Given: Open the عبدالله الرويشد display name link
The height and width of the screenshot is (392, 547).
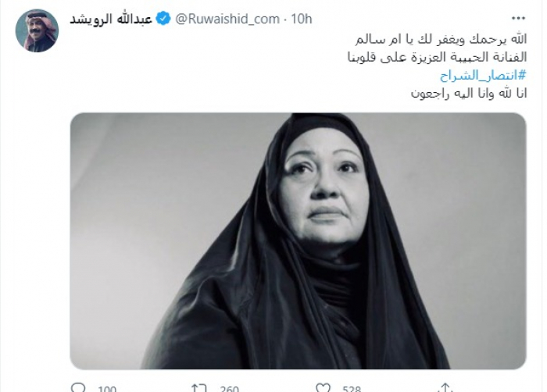Looking at the screenshot, I should coord(111,19).
